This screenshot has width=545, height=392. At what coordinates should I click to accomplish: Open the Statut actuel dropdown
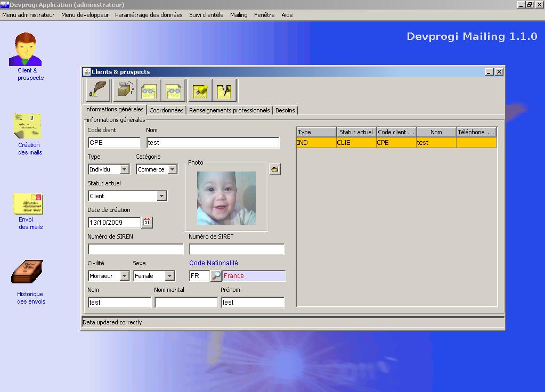[x=161, y=196]
